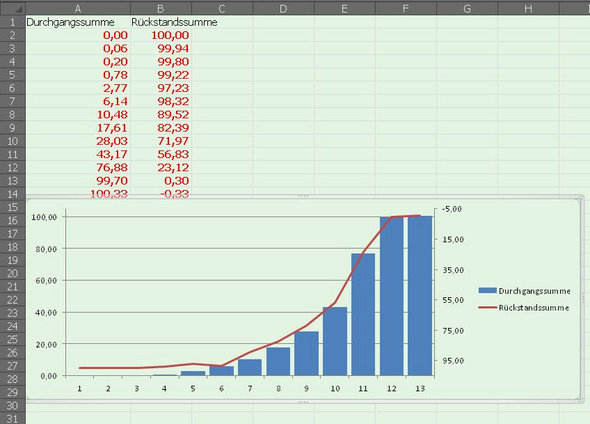
Task: Click the horizontal axis label 13
Action: [420, 389]
